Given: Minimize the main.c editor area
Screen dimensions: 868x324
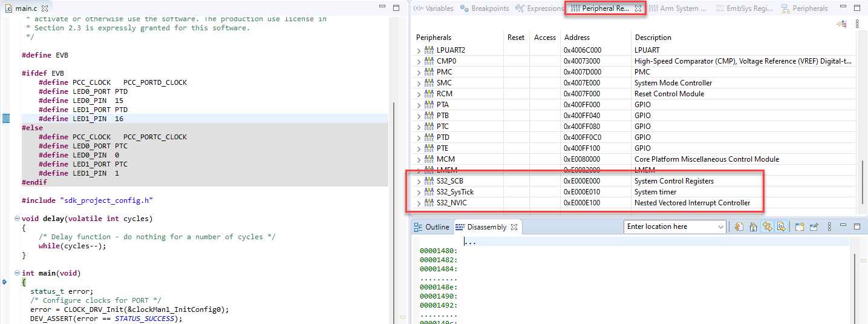Looking at the screenshot, I should click(383, 8).
